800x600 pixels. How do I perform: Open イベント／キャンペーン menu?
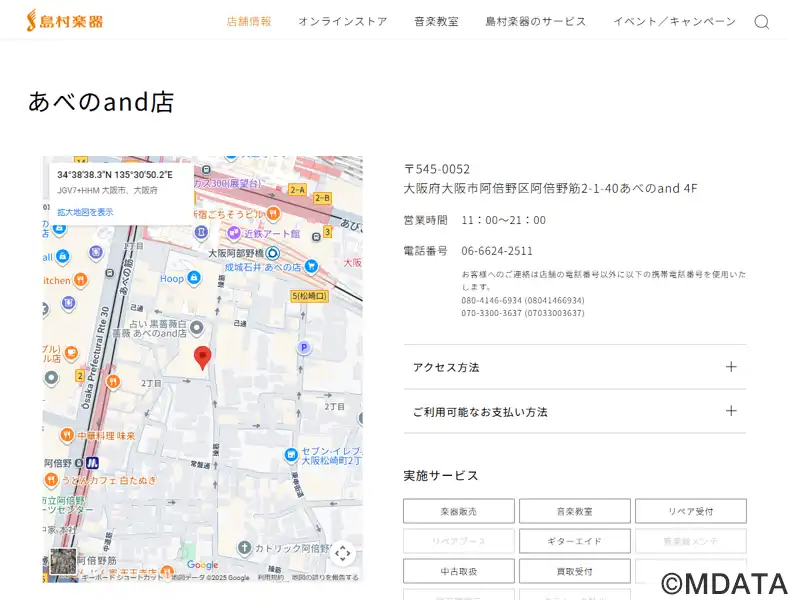[674, 21]
